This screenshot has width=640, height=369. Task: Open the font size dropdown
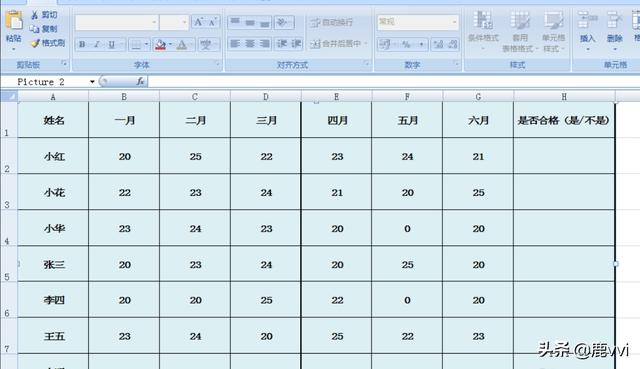tap(184, 22)
